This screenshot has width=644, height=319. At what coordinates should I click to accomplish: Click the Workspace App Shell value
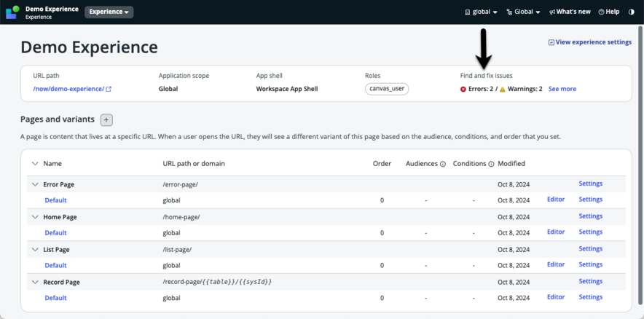(x=287, y=89)
